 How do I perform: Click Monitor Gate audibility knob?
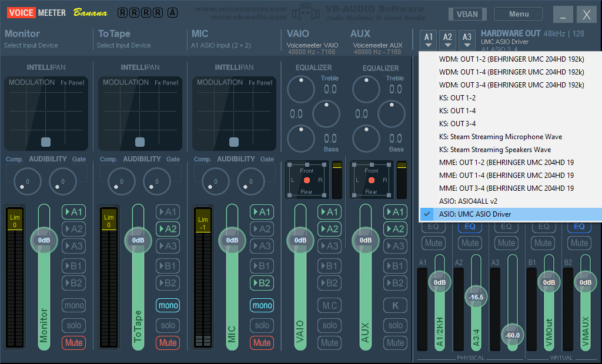62,181
